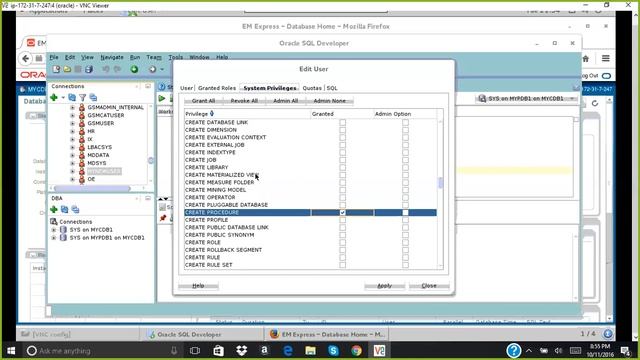Click the privilege list vertical scrollbar thumb
The height and width of the screenshot is (360, 640).
440,183
